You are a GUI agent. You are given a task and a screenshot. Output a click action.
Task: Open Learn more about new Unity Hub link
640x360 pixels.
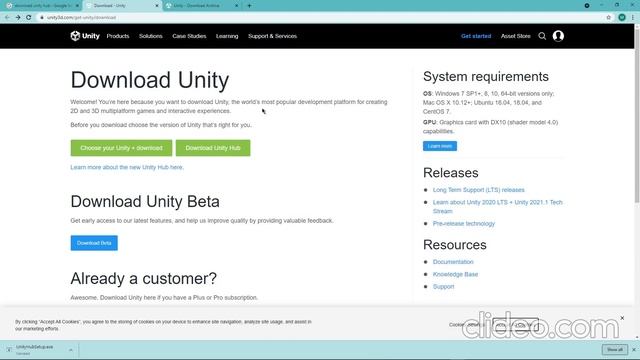coord(127,167)
